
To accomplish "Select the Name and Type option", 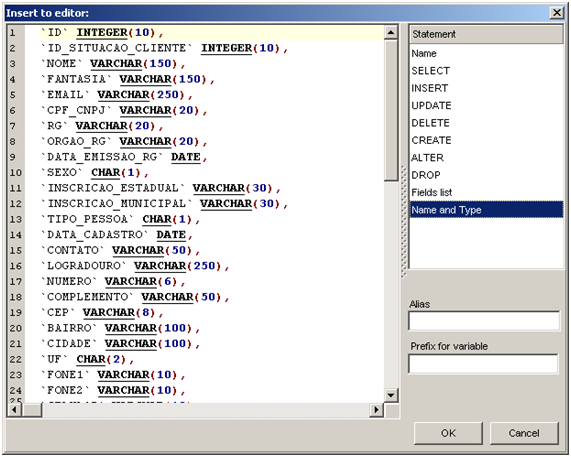I will (487, 210).
